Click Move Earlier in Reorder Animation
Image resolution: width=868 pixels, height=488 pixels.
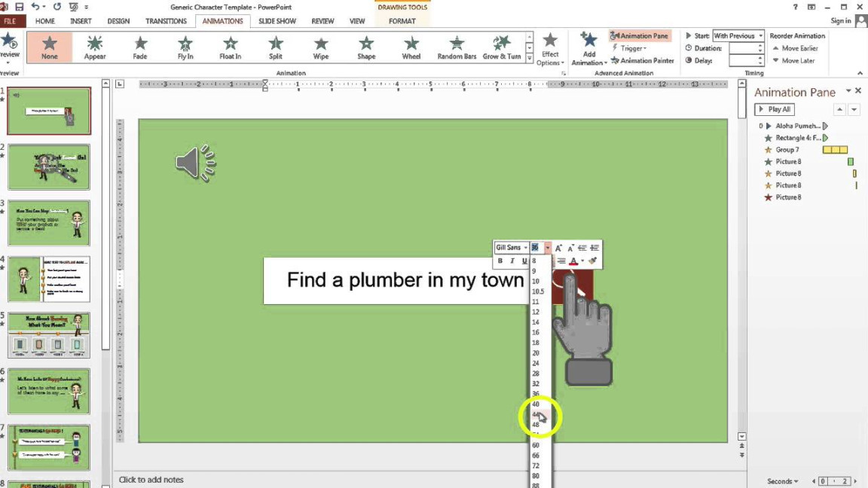click(795, 48)
